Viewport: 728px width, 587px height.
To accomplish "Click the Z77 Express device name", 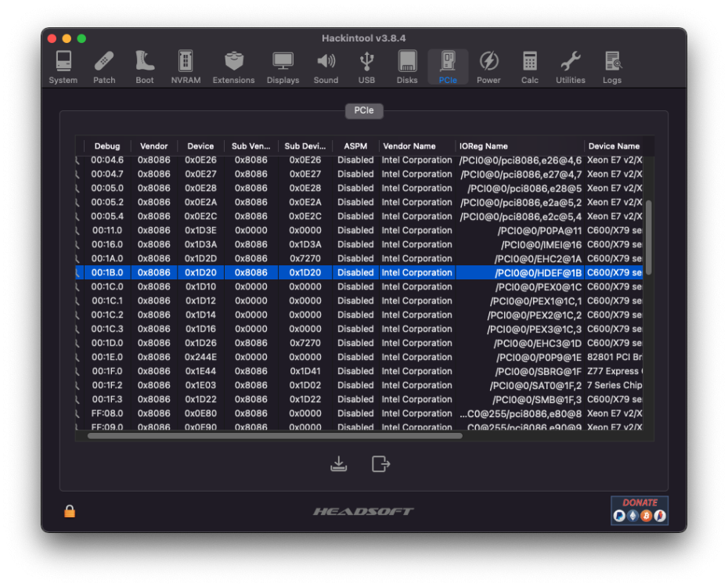I will click(x=614, y=371).
